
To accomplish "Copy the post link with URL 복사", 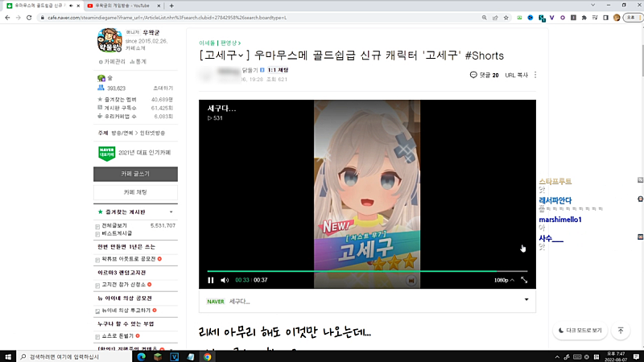I will (516, 75).
